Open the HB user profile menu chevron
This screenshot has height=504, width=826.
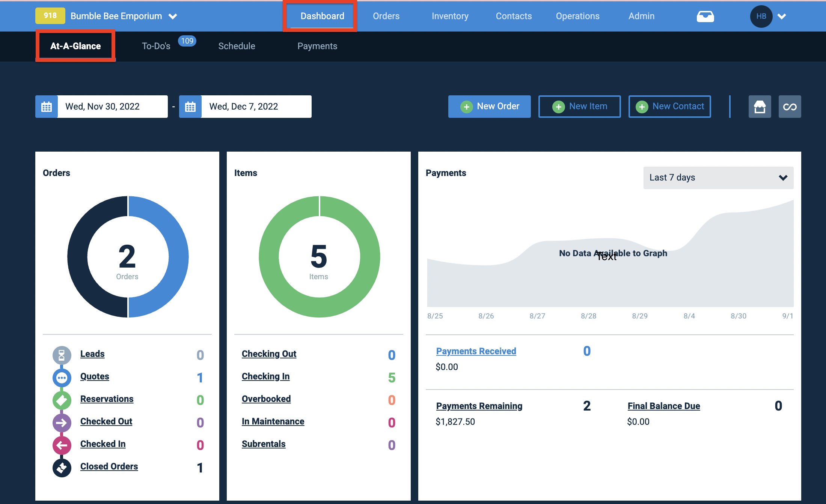pos(782,16)
